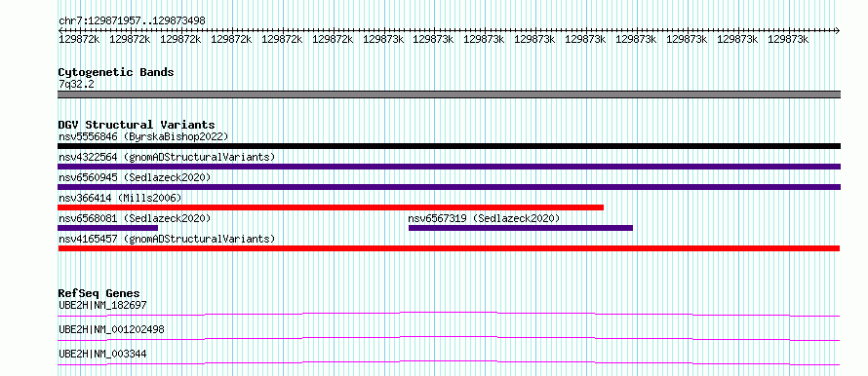The width and height of the screenshot is (868, 376).
Task: Select the purple nsv6560945 variant bar
Action: point(449,187)
